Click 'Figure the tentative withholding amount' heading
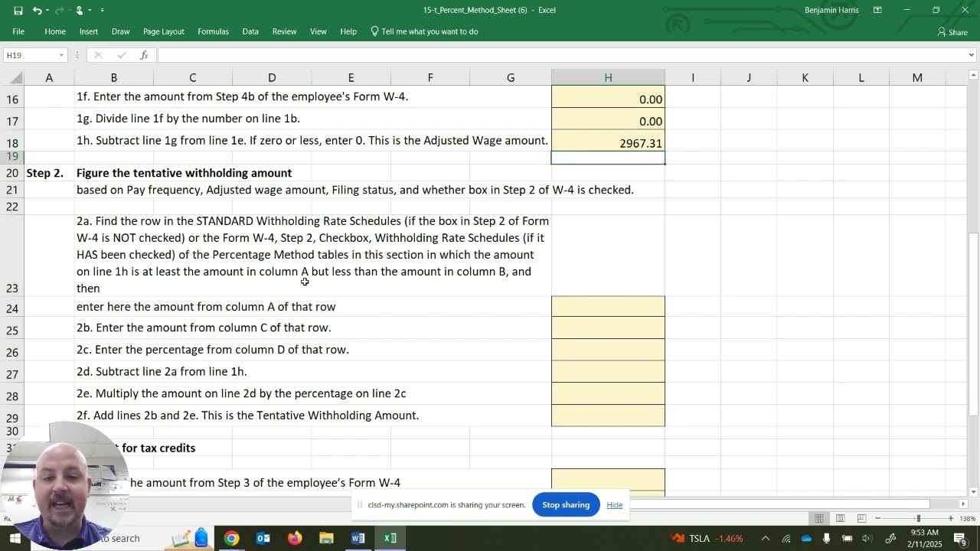This screenshot has height=551, width=980. [184, 173]
